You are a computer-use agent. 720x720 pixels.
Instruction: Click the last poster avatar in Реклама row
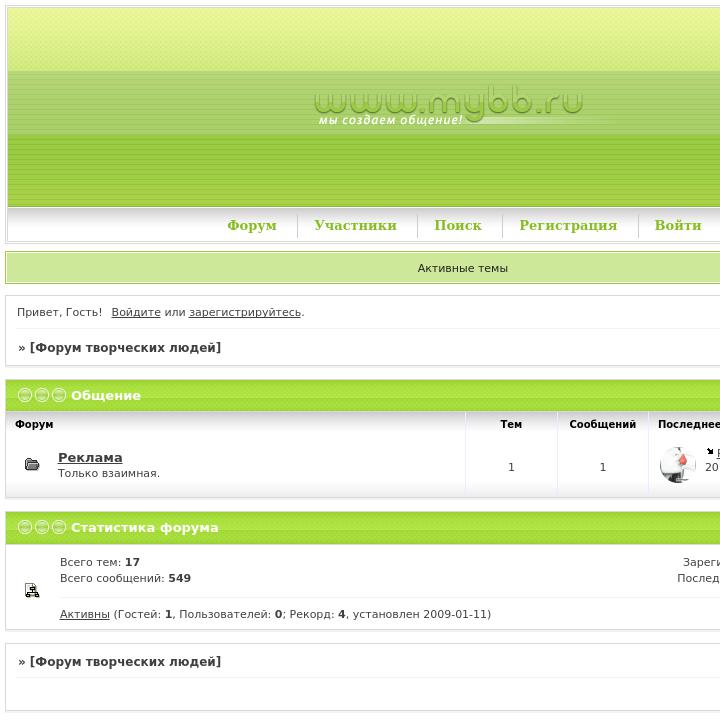click(x=677, y=464)
